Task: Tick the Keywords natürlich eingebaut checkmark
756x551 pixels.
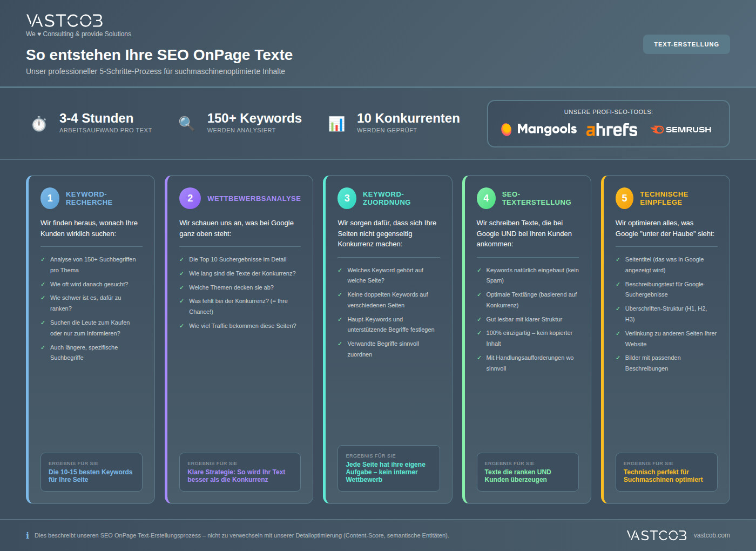Action: click(x=479, y=270)
